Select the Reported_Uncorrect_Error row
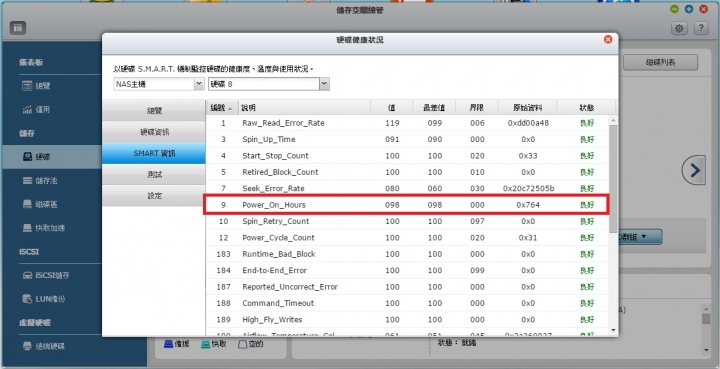The height and width of the screenshot is (369, 720). coord(407,287)
